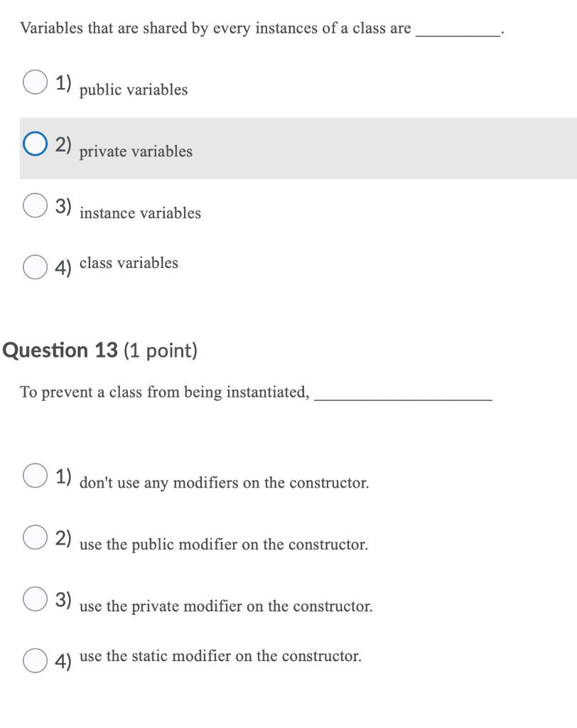This screenshot has height=728, width=577.
Task: Select the public variables radio button
Action: coord(36,82)
